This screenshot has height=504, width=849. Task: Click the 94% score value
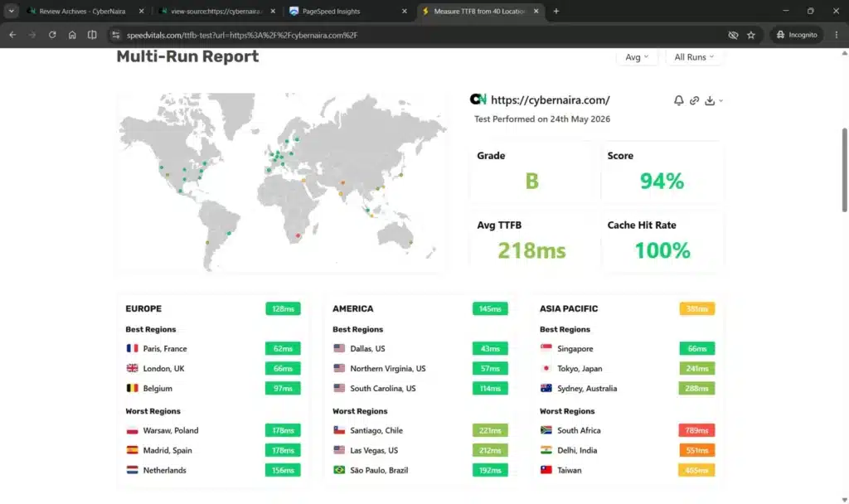click(x=662, y=181)
